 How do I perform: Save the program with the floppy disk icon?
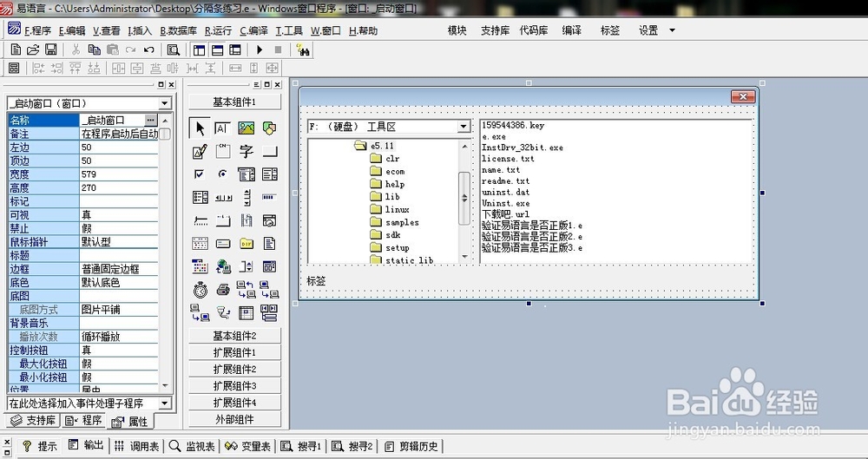(x=50, y=49)
